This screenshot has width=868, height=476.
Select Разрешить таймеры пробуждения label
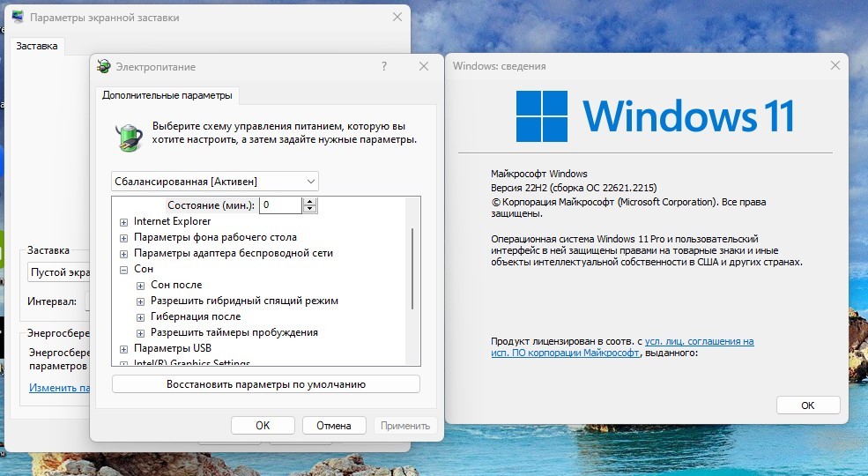point(234,332)
